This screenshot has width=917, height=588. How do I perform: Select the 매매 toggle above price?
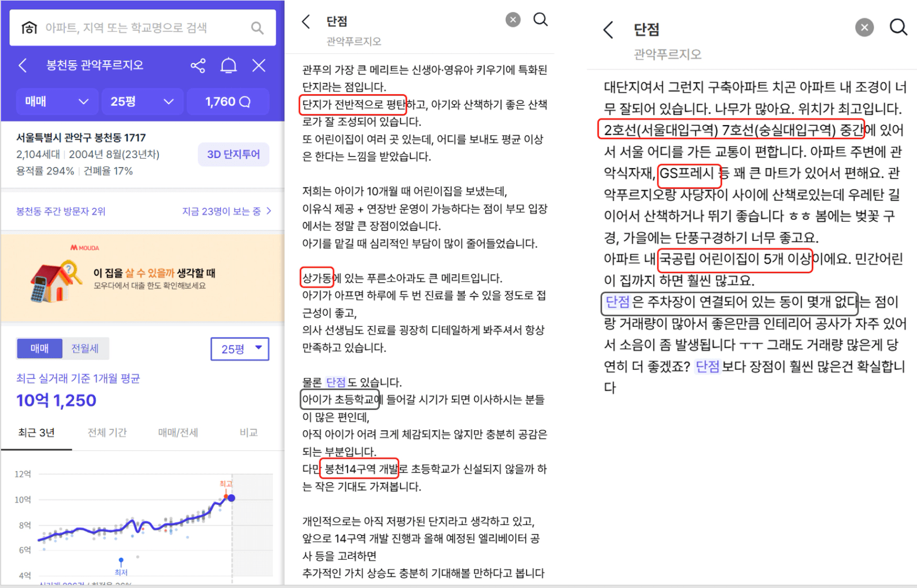click(39, 348)
